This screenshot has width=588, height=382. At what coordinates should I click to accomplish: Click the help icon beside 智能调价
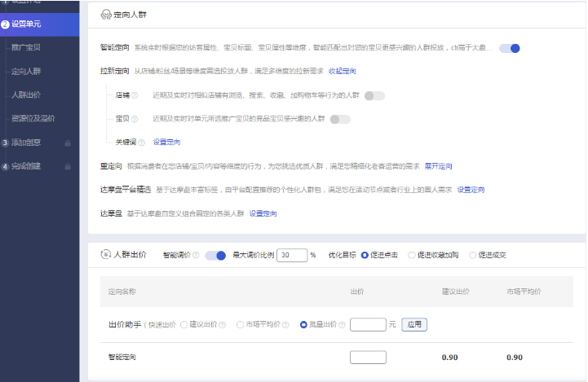197,255
